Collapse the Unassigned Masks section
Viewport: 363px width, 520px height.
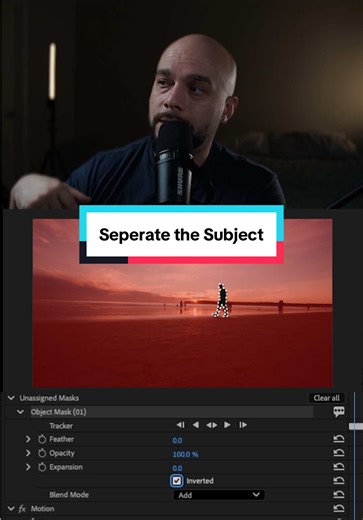click(x=11, y=398)
